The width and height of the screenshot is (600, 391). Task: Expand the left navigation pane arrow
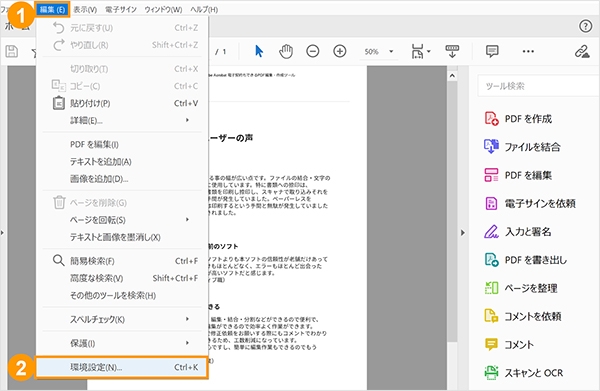(2, 232)
